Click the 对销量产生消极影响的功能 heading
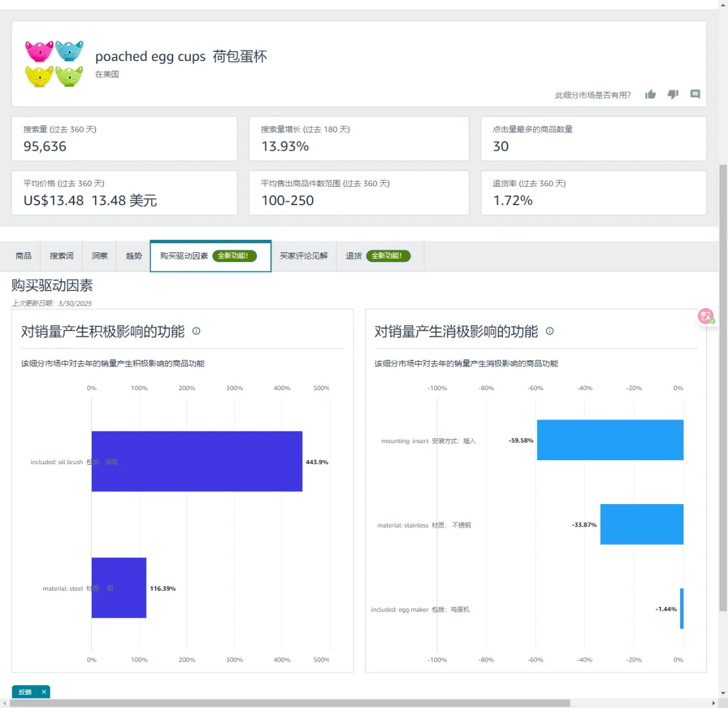This screenshot has height=708, width=728. (x=456, y=331)
